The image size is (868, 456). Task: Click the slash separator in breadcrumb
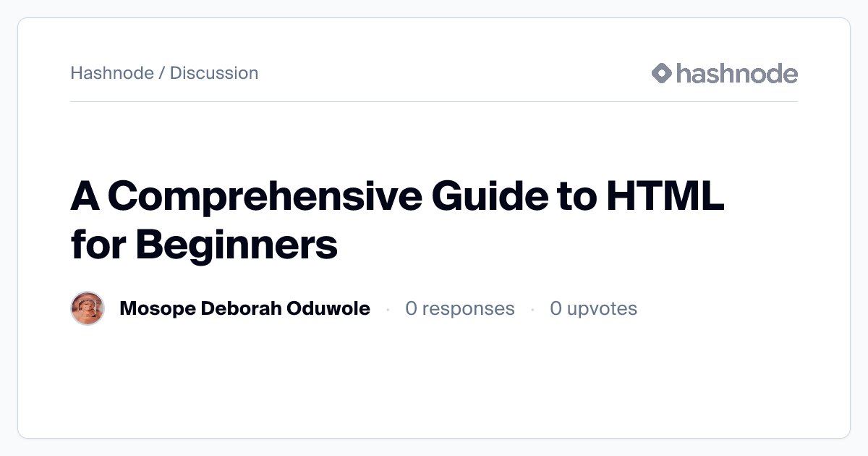(x=162, y=73)
